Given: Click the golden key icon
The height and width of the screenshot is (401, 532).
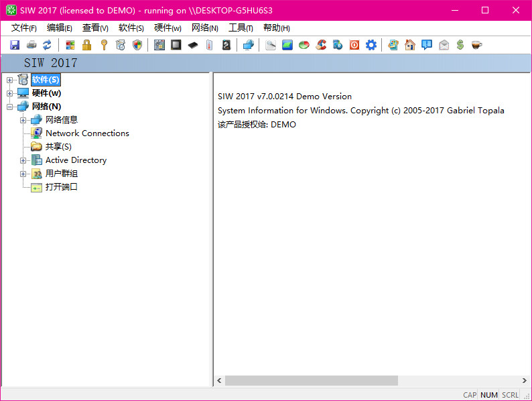Looking at the screenshot, I should pos(104,45).
